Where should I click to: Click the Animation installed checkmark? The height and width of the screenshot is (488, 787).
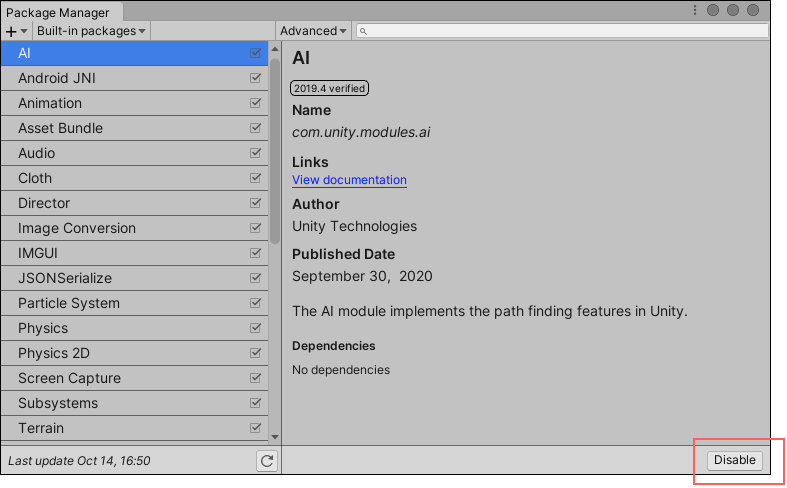click(x=255, y=103)
